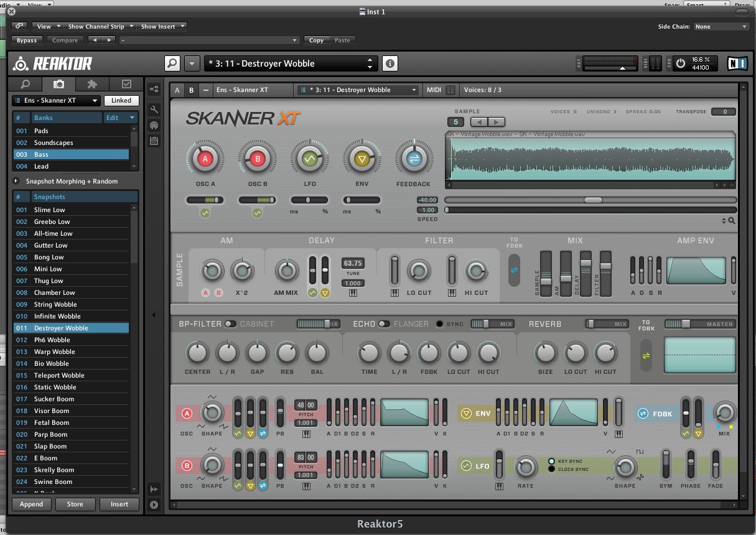The width and height of the screenshot is (756, 535).
Task: Select KEY SYNC for the LFO
Action: pos(551,462)
